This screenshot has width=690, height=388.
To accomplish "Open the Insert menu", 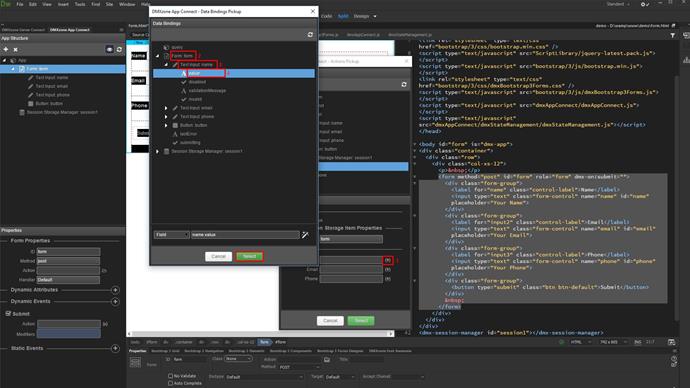I will point(63,4).
